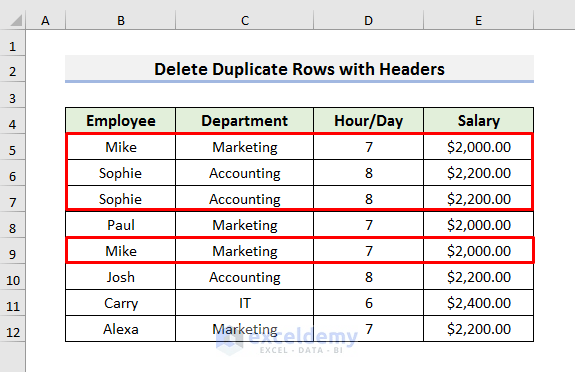575x372 pixels.
Task: Select the $2,000.00 salary in row 5
Action: click(479, 147)
